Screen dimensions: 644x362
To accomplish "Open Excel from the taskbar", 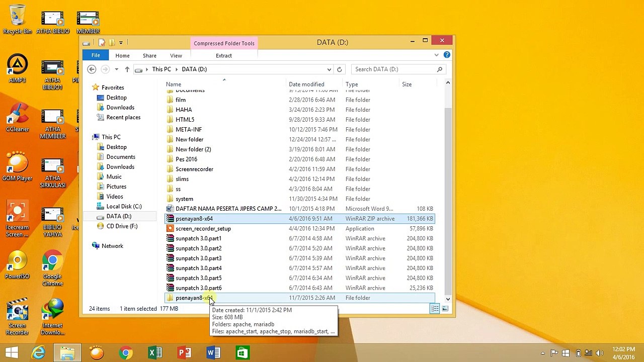I will tap(155, 353).
